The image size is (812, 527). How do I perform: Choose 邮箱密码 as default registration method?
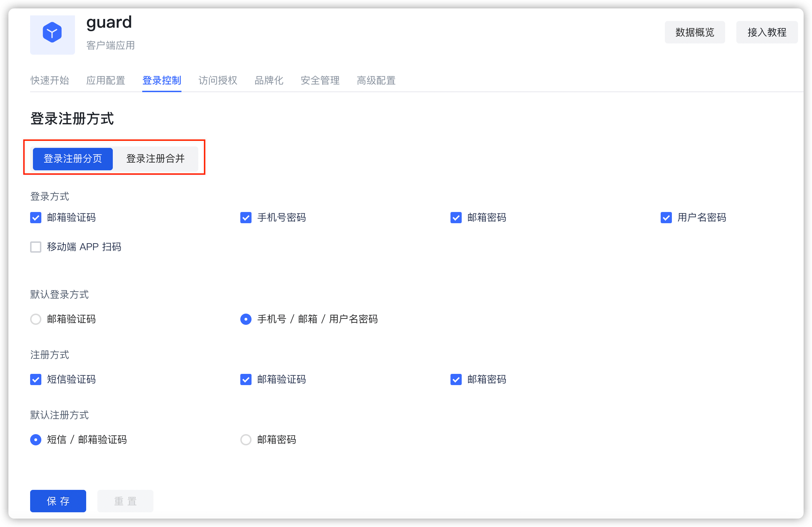246,440
